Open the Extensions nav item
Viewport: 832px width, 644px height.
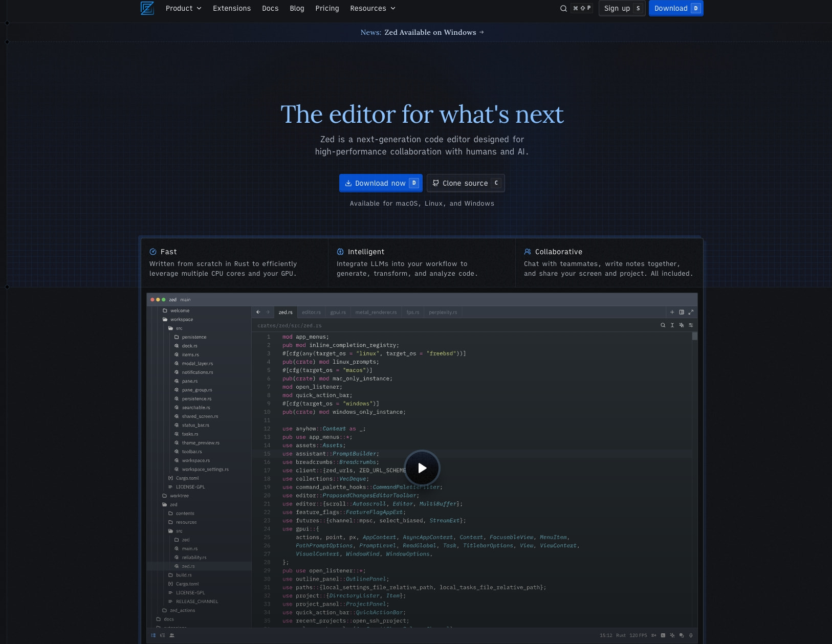(232, 8)
